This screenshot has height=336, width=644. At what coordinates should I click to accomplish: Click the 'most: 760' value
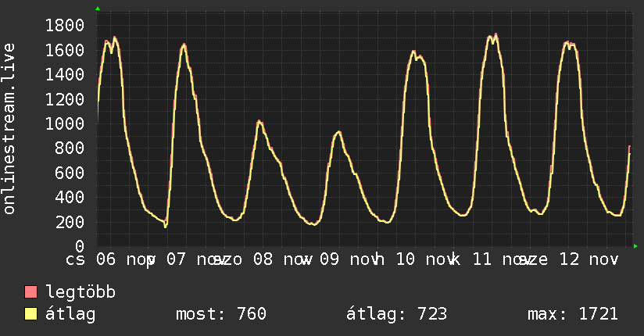click(x=221, y=314)
